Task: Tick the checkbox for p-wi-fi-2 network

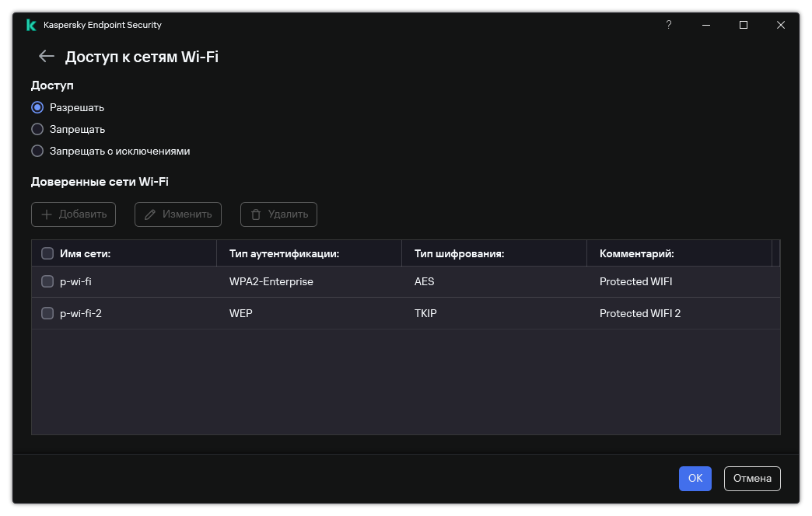Action: pyautogui.click(x=47, y=313)
